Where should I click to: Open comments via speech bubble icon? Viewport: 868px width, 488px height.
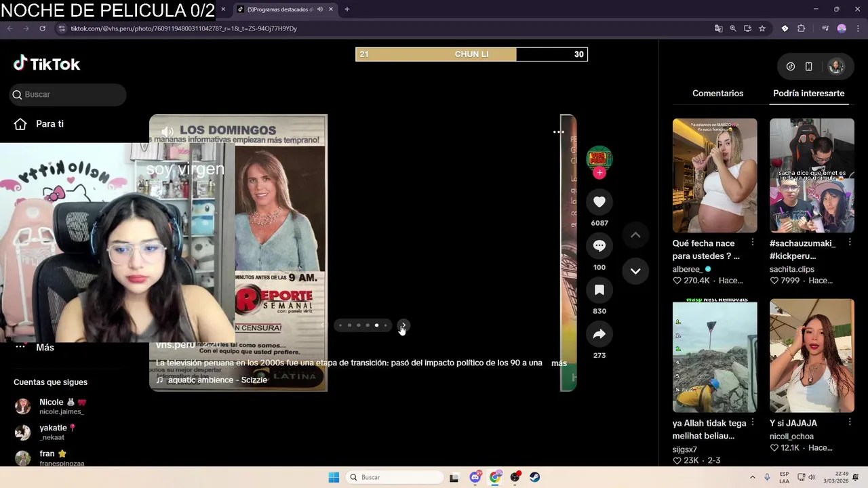599,245
